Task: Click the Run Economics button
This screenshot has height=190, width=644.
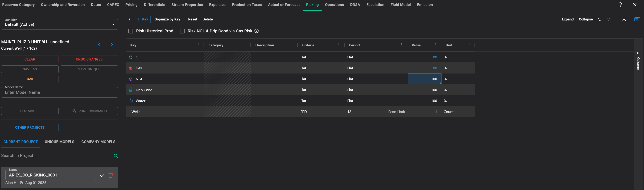Action: coord(89,111)
